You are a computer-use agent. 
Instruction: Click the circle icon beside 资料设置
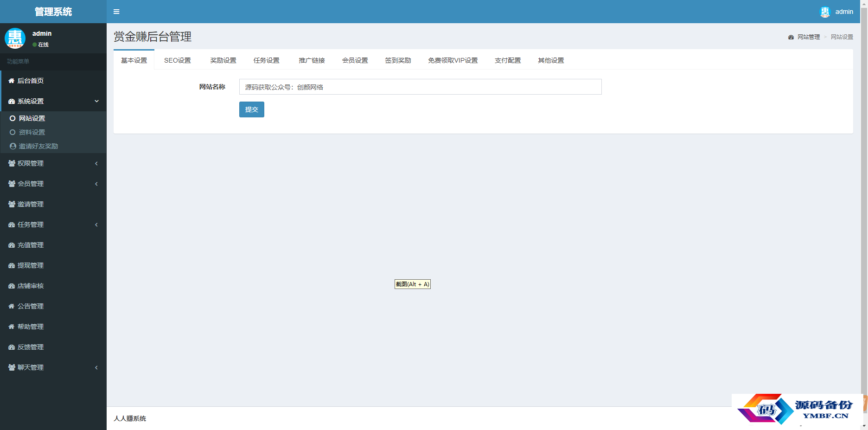tap(13, 132)
